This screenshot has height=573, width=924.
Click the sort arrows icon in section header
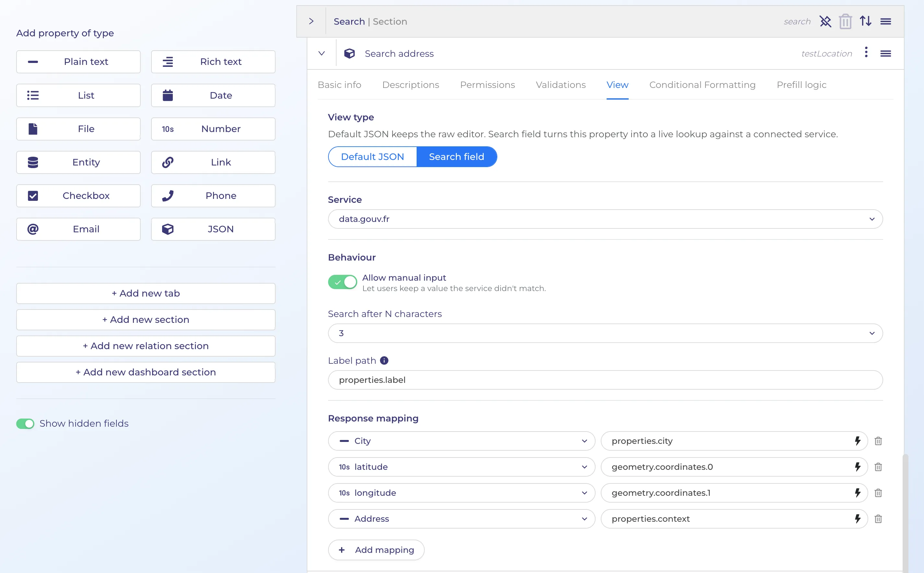[866, 21]
